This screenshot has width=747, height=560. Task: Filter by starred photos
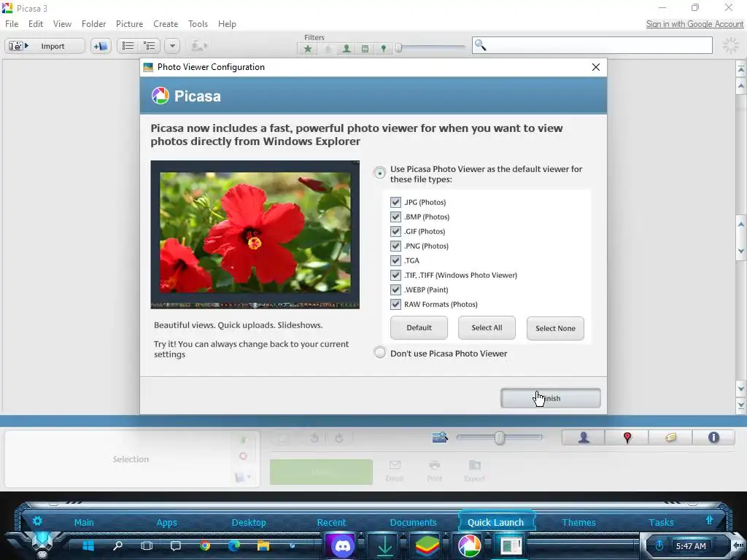coord(308,49)
